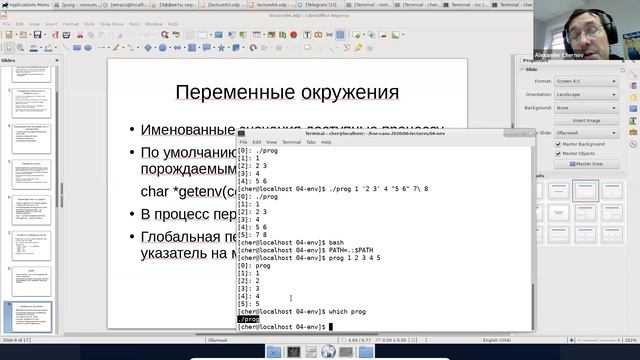Image resolution: width=640 pixels, height=360 pixels.
Task: Choose the Select arrow tool
Action: coord(9,48)
